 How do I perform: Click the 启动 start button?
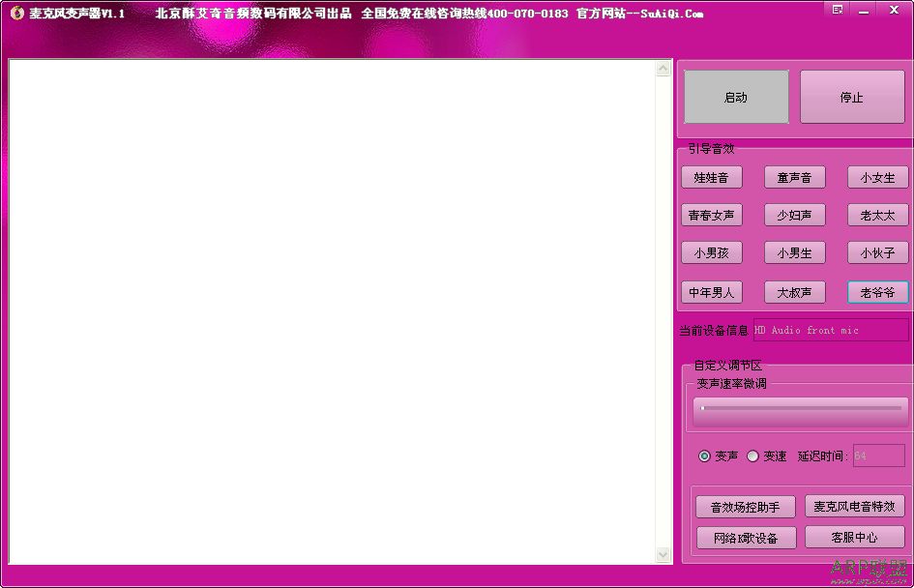tap(736, 98)
